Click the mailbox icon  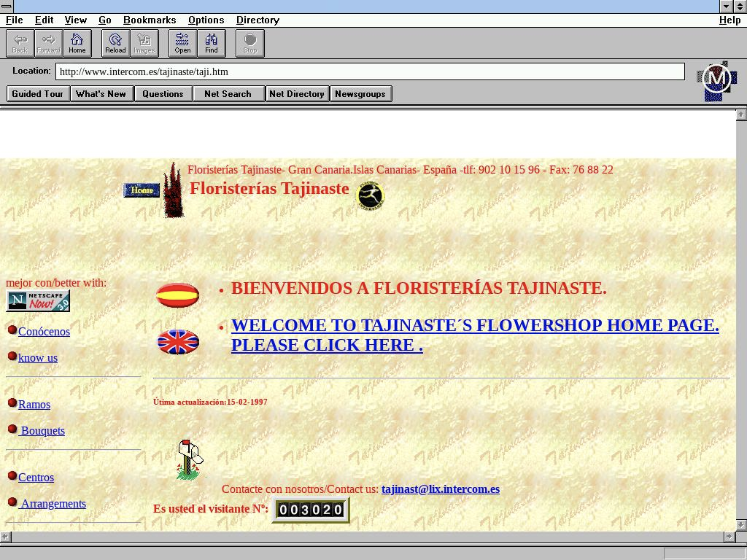tap(190, 459)
